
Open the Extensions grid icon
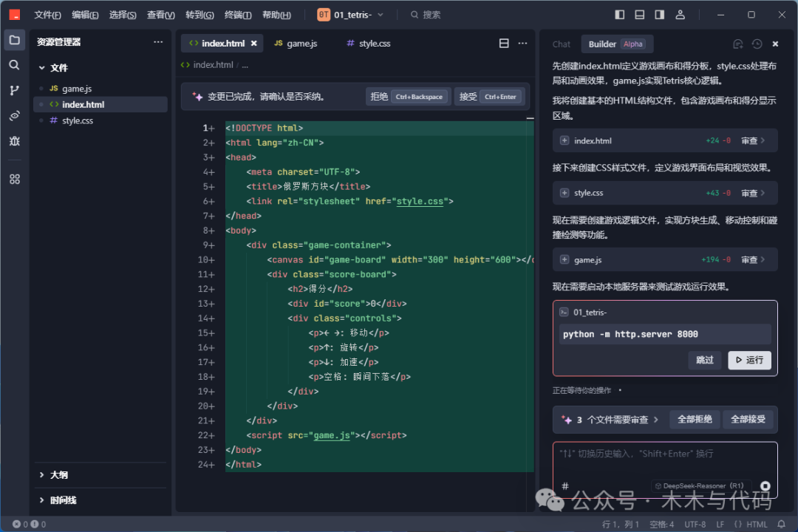coord(14,180)
